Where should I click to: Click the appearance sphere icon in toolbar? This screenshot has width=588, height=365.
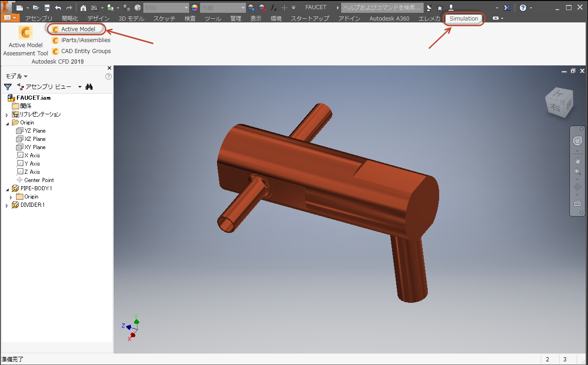pos(137,8)
